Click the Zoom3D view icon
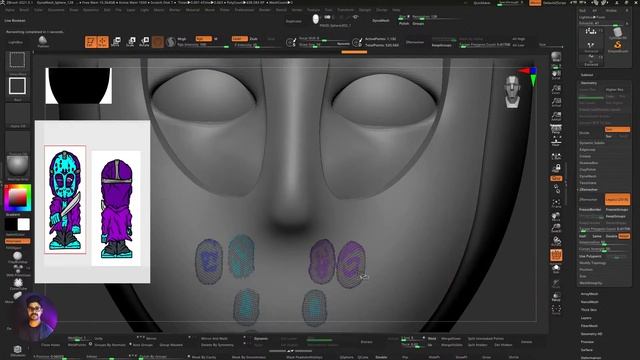The image size is (640, 360). pyautogui.click(x=556, y=229)
